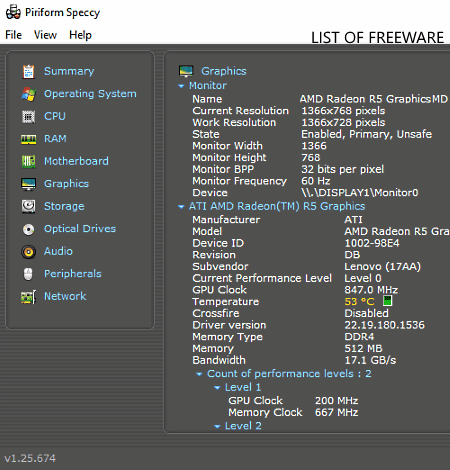Click the Motherboard icon in sidebar

[x=28, y=162]
